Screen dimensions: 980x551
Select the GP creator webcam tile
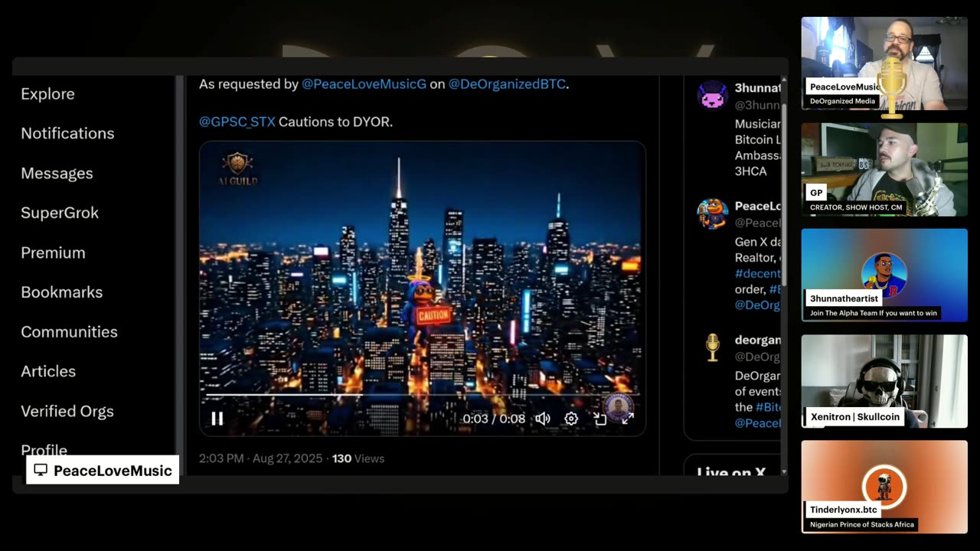[884, 169]
